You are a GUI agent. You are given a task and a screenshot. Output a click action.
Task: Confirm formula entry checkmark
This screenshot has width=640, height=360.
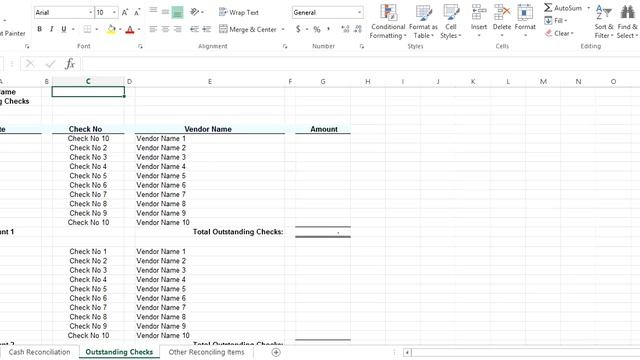point(50,64)
